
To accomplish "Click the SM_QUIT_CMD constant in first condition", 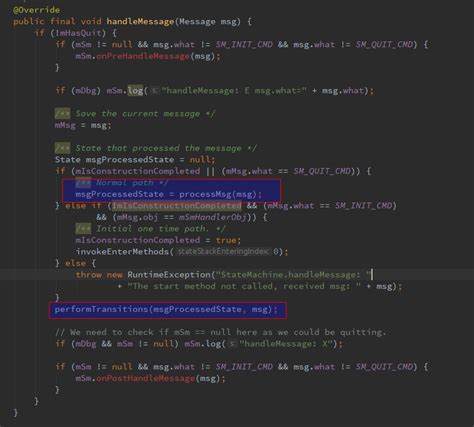I will click(384, 45).
